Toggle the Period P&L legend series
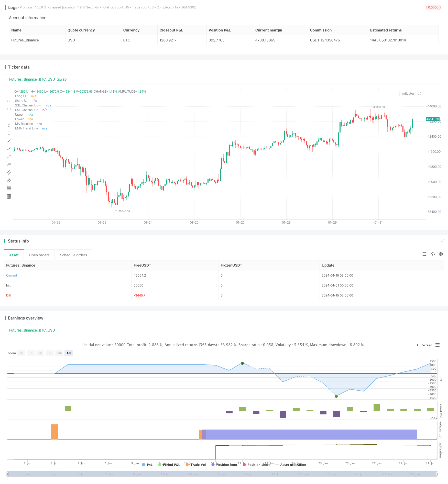The image size is (448, 484). 169,465
